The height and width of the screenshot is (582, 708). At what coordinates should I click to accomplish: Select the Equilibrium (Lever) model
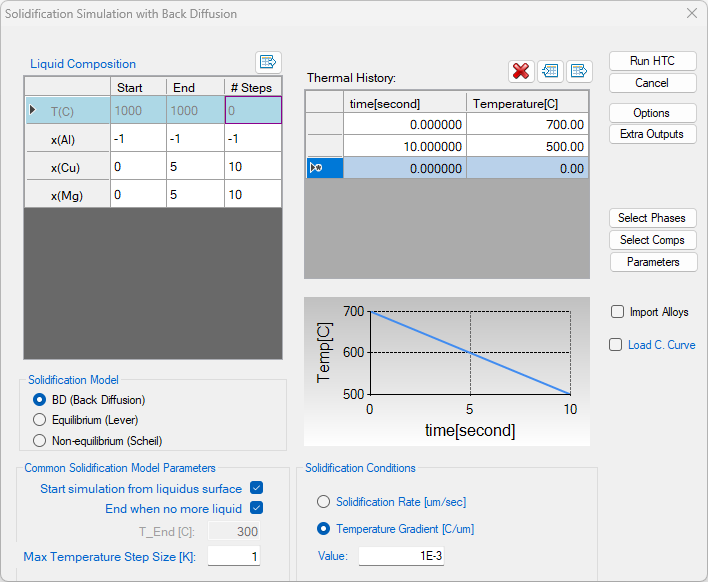40,420
